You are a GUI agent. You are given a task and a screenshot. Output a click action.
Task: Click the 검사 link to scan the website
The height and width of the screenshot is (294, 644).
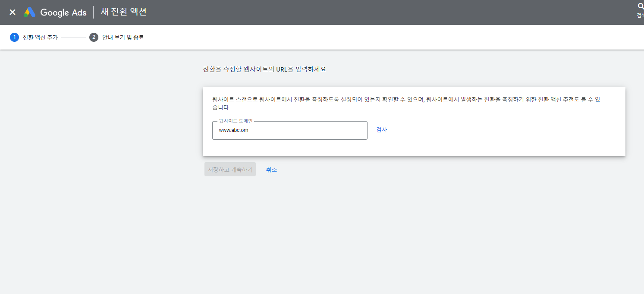381,130
